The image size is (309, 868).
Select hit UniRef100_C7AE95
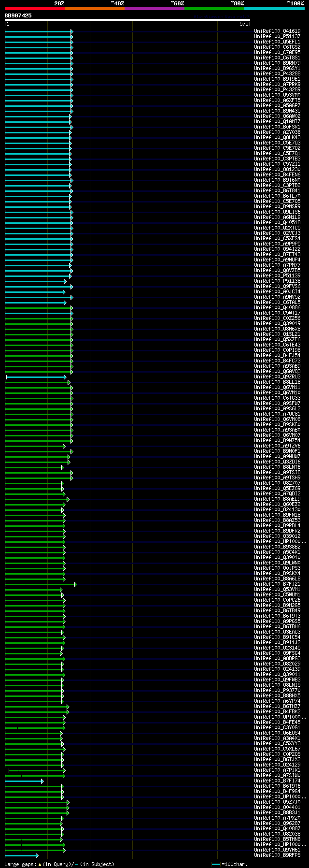click(277, 53)
